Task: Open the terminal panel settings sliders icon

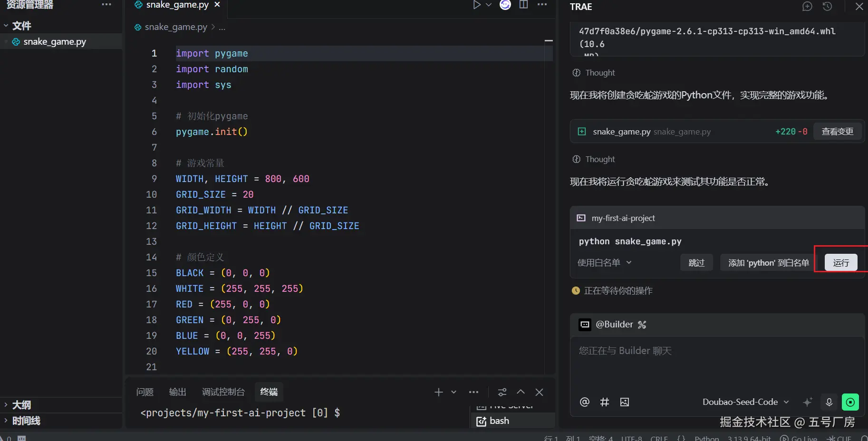Action: [502, 392]
